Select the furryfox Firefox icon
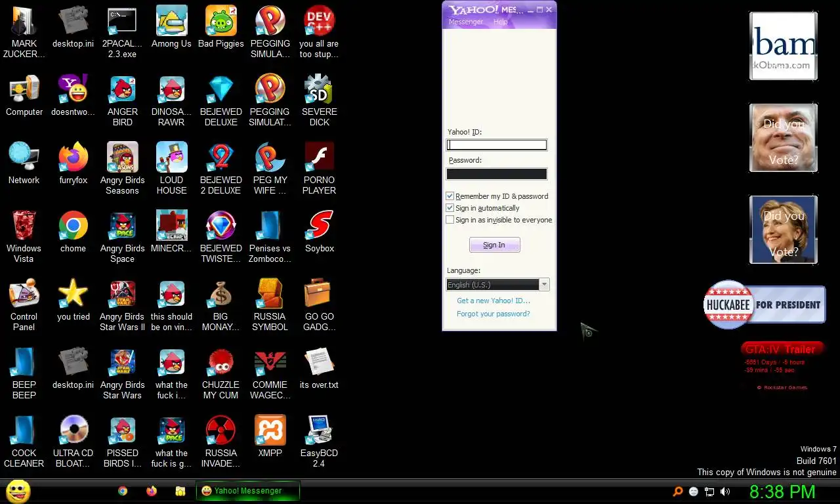This screenshot has height=504, width=840. coord(73,157)
